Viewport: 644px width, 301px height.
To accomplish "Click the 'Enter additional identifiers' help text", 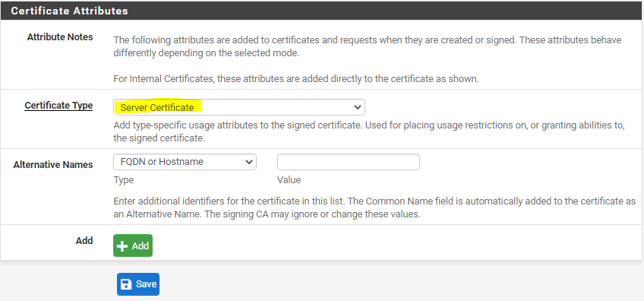I will [x=374, y=208].
